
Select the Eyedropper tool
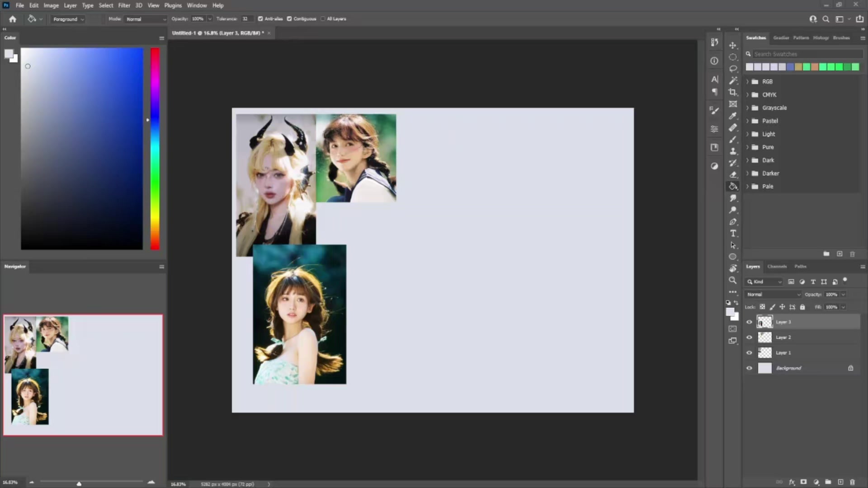(x=733, y=116)
